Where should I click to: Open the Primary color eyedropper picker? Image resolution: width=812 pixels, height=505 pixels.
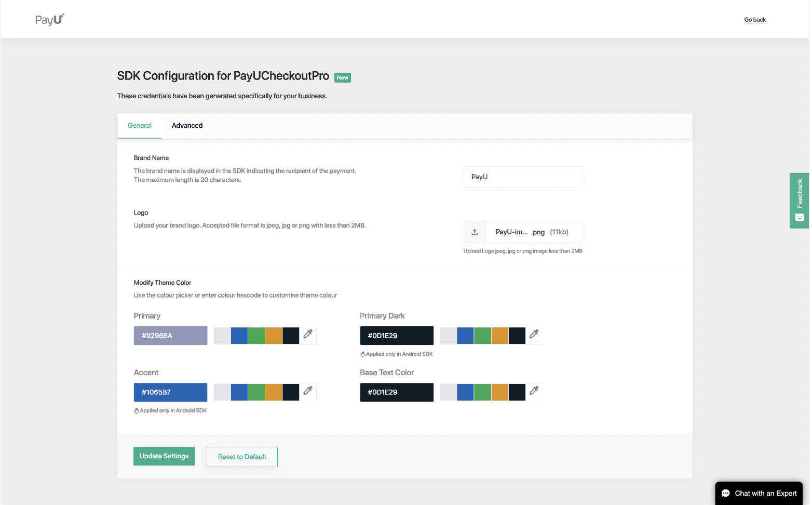click(x=308, y=335)
